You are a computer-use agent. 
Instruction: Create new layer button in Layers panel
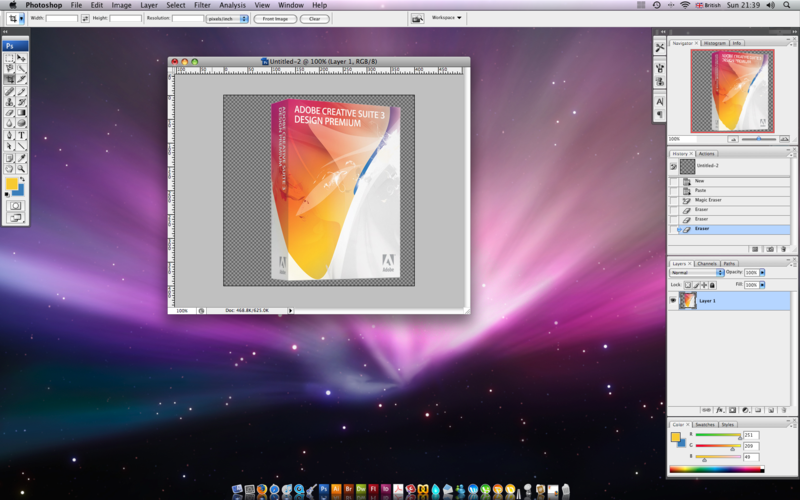tap(771, 410)
